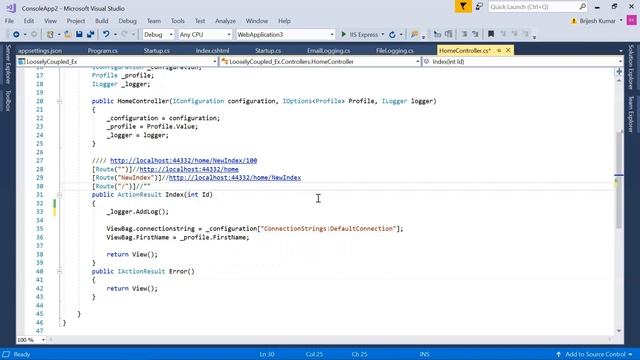
Task: Switch to the appsettings.json tab
Action: (40, 51)
